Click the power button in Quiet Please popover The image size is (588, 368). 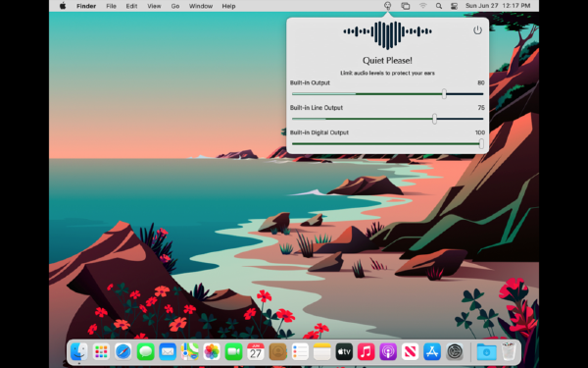tap(477, 30)
